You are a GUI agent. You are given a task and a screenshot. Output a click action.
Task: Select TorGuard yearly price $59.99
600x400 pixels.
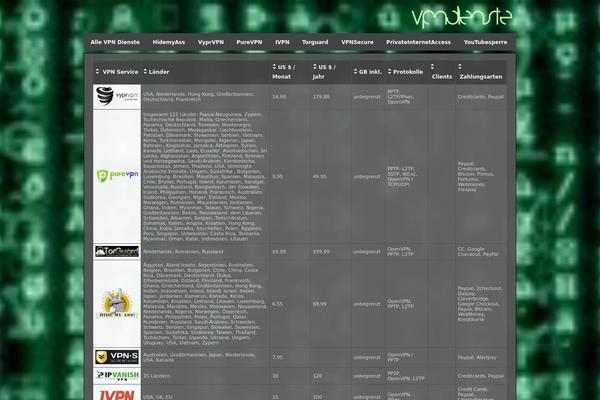(x=321, y=252)
